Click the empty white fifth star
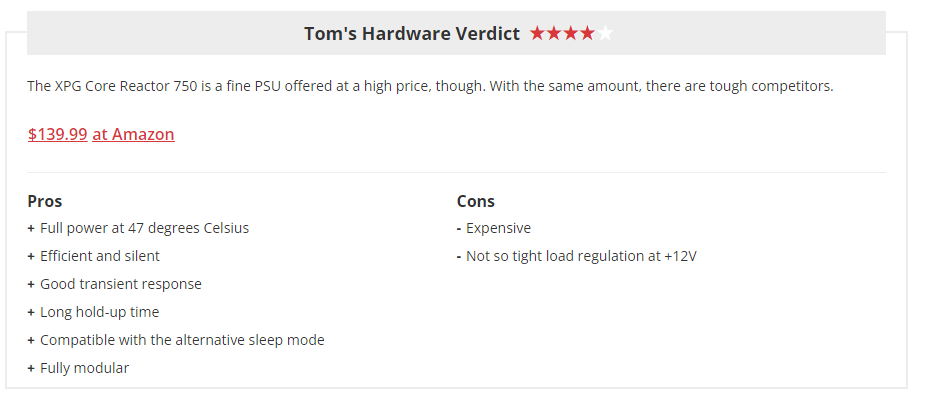The image size is (927, 401). [x=605, y=33]
